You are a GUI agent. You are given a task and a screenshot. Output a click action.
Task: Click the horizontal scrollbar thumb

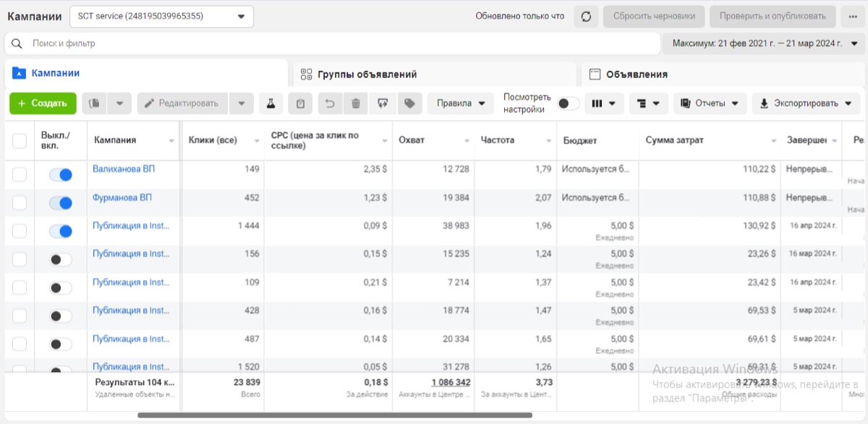coord(335,415)
